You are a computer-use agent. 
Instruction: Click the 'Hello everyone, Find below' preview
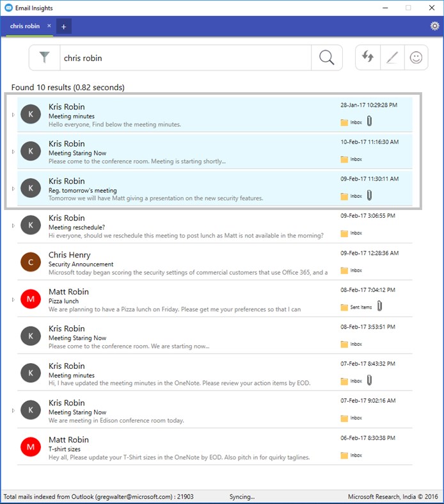115,124
